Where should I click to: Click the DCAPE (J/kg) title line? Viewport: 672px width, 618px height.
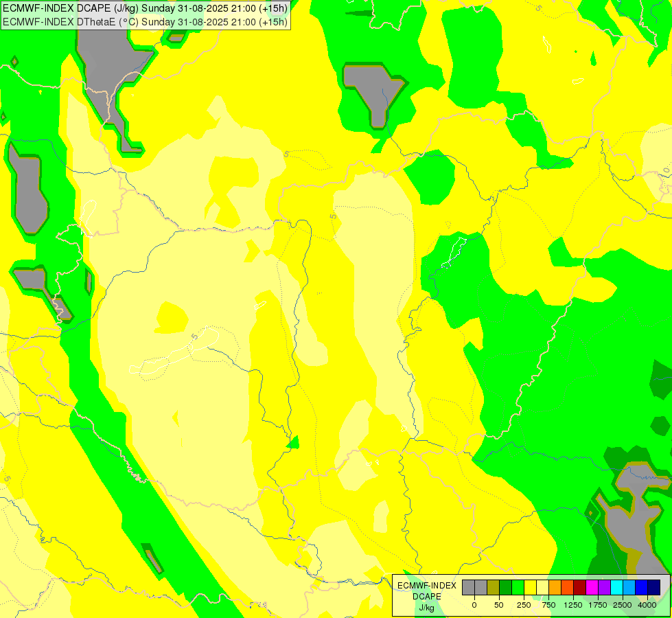146,8
